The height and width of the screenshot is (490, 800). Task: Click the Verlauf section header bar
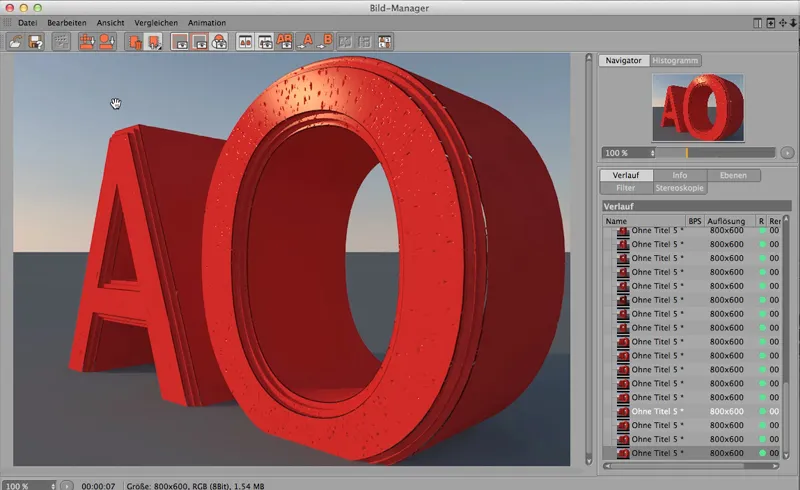(x=696, y=206)
